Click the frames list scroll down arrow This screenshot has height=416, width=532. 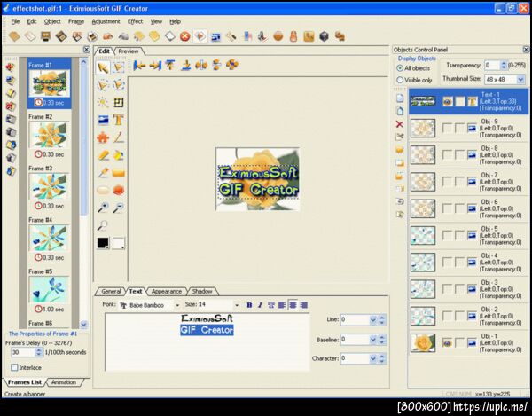tap(83, 324)
